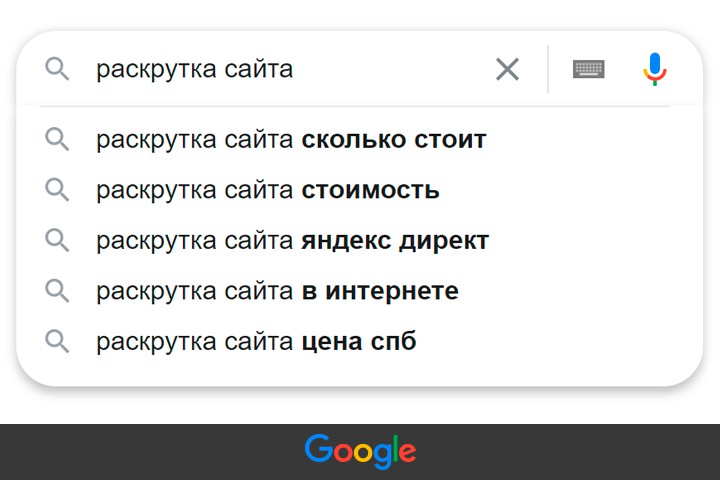The width and height of the screenshot is (720, 480).
Task: Click search icon beside 'в интернете' suggestion
Action: tap(58, 291)
